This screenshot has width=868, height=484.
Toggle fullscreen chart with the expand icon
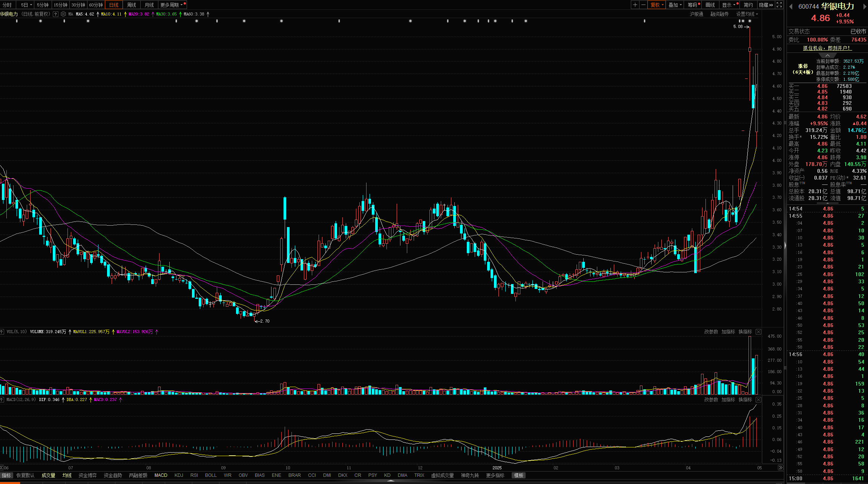[x=779, y=5]
